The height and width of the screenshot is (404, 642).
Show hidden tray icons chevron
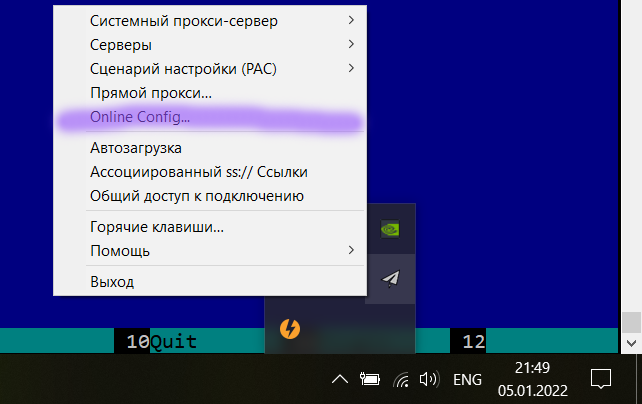340,379
